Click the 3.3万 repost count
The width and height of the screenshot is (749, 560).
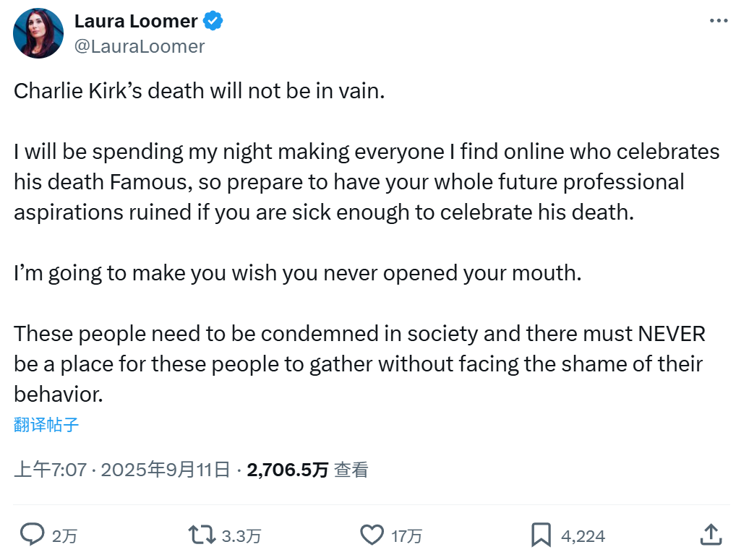[x=241, y=535]
